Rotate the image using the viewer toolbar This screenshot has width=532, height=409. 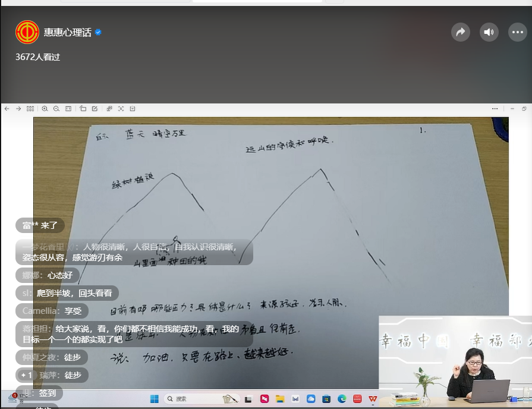[x=83, y=109]
